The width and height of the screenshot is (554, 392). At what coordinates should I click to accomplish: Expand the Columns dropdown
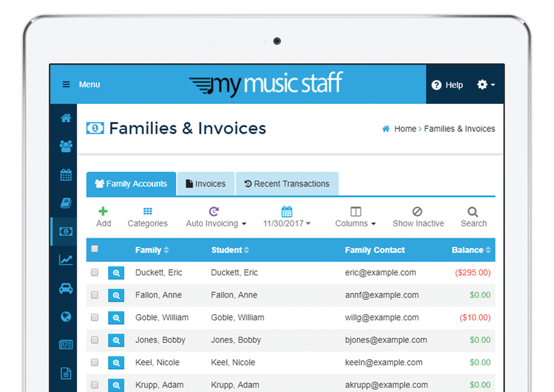coord(355,216)
